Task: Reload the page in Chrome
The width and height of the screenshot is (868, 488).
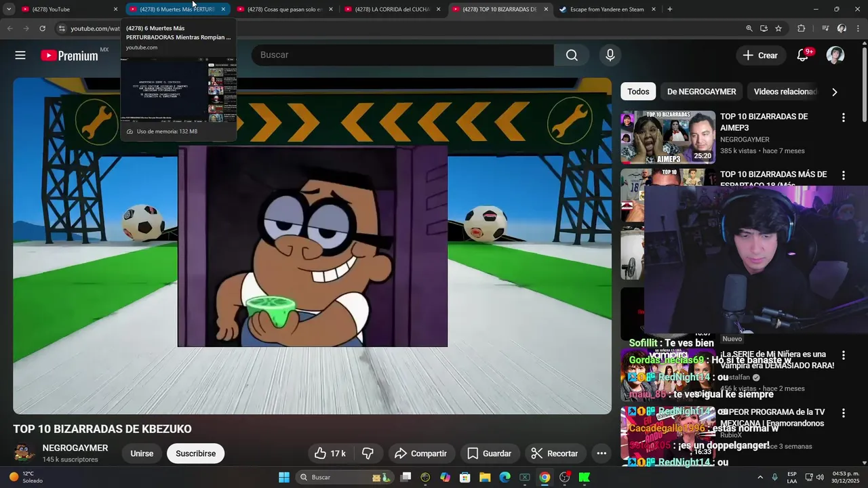Action: pos(42,28)
